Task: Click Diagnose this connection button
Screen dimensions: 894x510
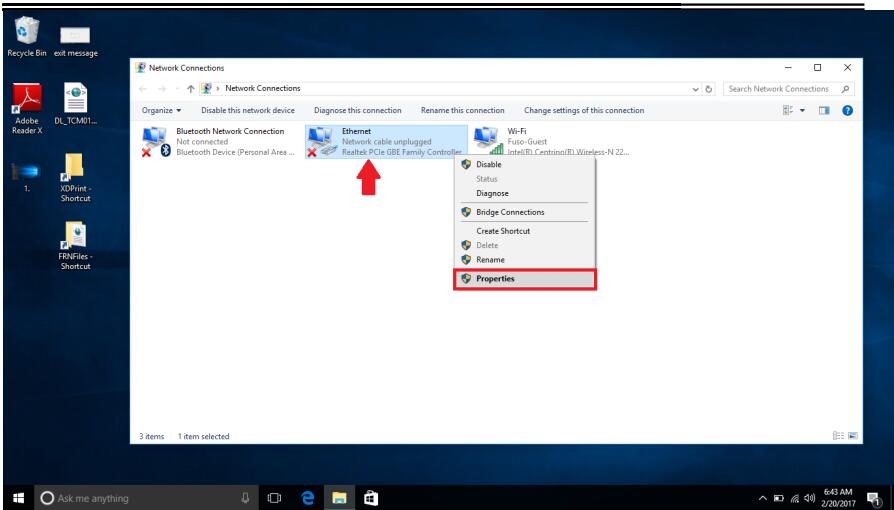Action: click(358, 110)
